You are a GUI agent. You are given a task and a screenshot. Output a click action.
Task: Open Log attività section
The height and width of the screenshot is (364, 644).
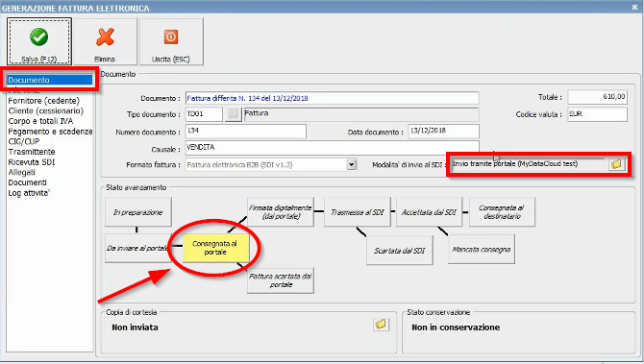click(x=29, y=193)
